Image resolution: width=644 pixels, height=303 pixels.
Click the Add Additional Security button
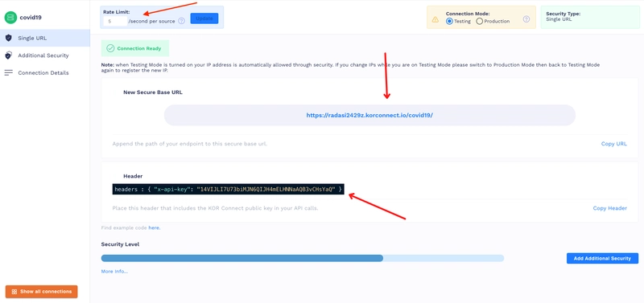tap(602, 258)
